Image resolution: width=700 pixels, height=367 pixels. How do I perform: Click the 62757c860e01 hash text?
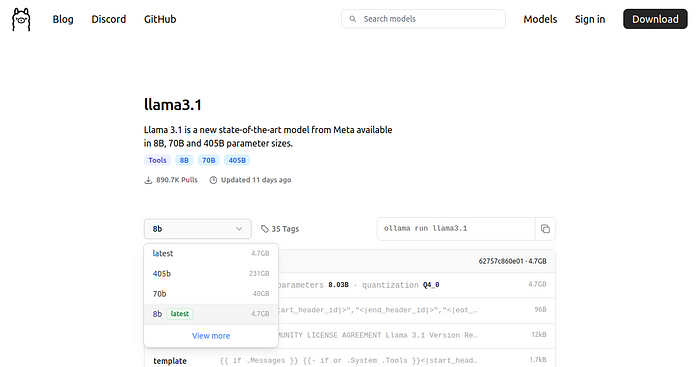coord(500,261)
